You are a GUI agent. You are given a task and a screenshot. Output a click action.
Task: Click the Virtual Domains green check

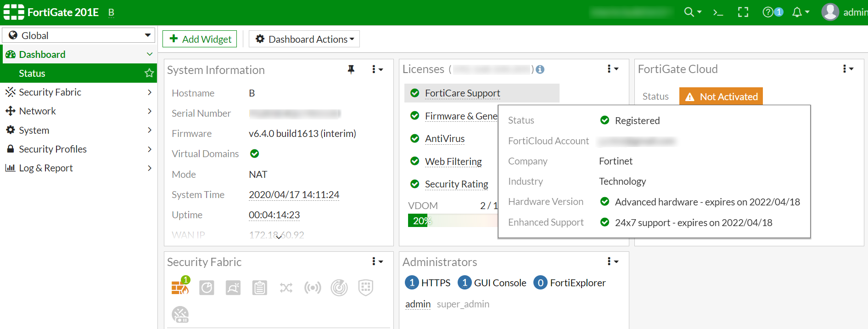pos(254,153)
